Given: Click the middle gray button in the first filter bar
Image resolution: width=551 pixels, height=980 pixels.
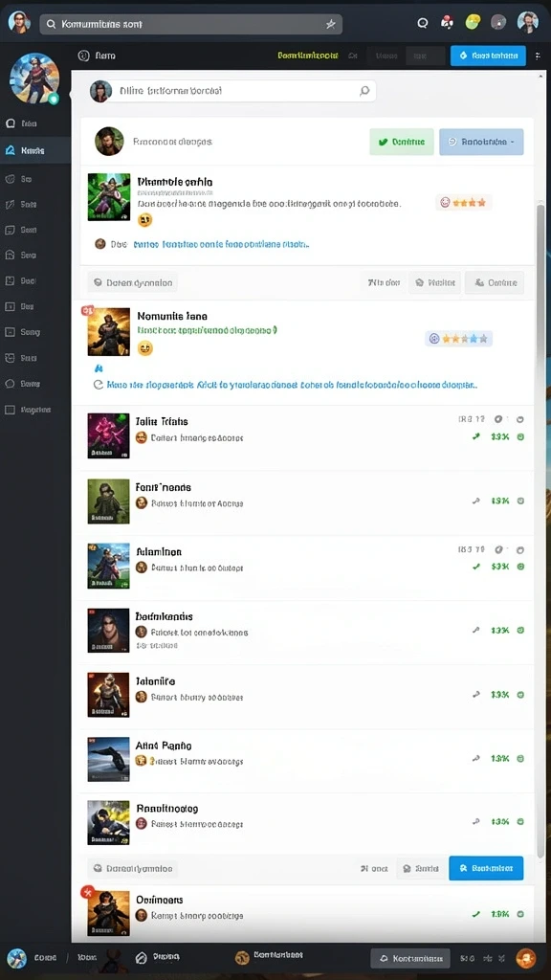Looking at the screenshot, I should click(435, 282).
